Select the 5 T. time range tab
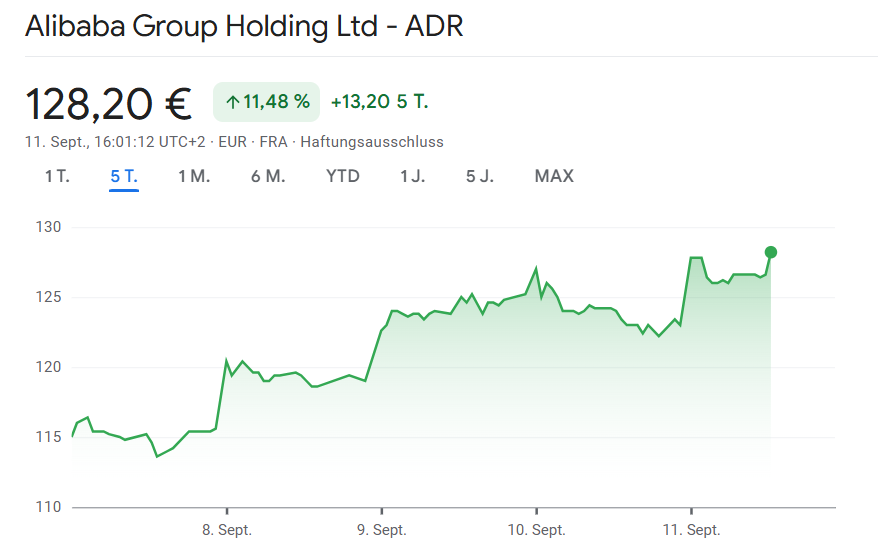Viewport: 878px width, 549px height. click(x=124, y=177)
